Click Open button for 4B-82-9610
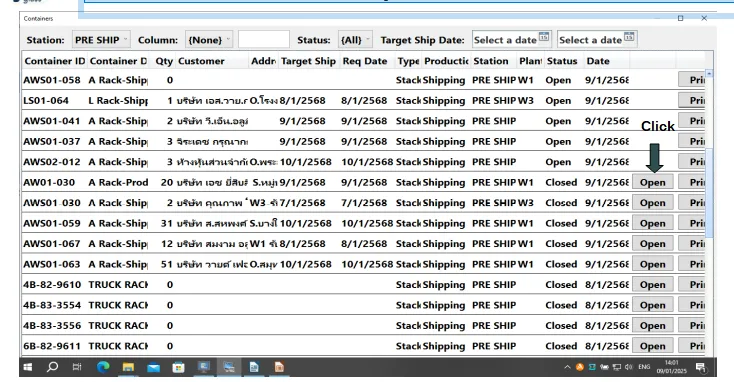This screenshot has height=382, width=734. [x=653, y=285]
